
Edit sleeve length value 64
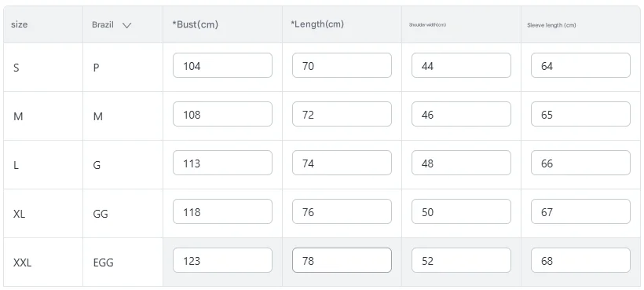click(580, 65)
